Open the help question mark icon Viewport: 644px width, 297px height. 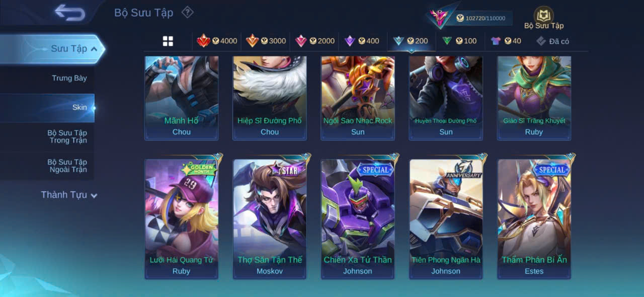tap(187, 12)
